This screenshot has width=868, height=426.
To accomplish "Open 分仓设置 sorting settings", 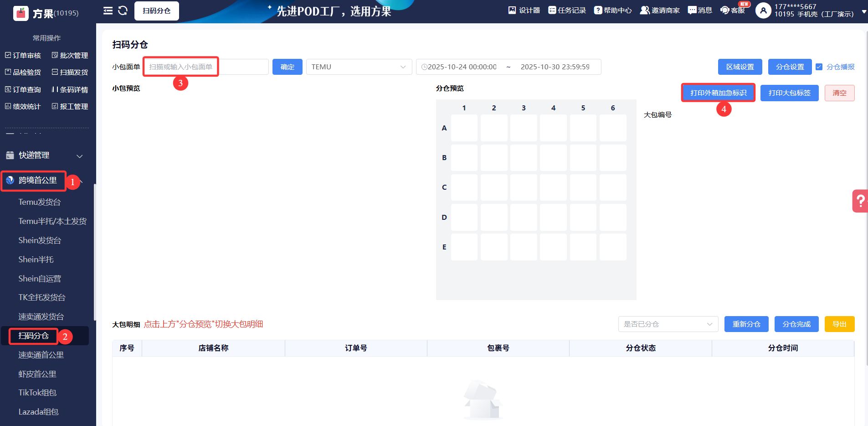I will [790, 67].
